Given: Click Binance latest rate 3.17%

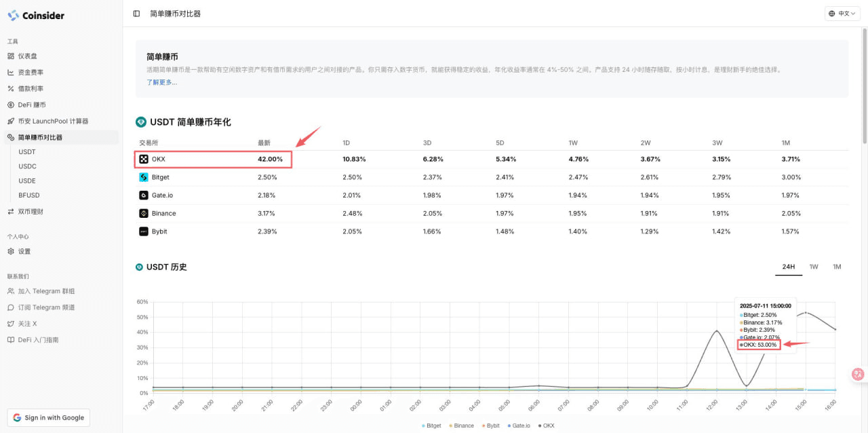Looking at the screenshot, I should click(x=267, y=213).
